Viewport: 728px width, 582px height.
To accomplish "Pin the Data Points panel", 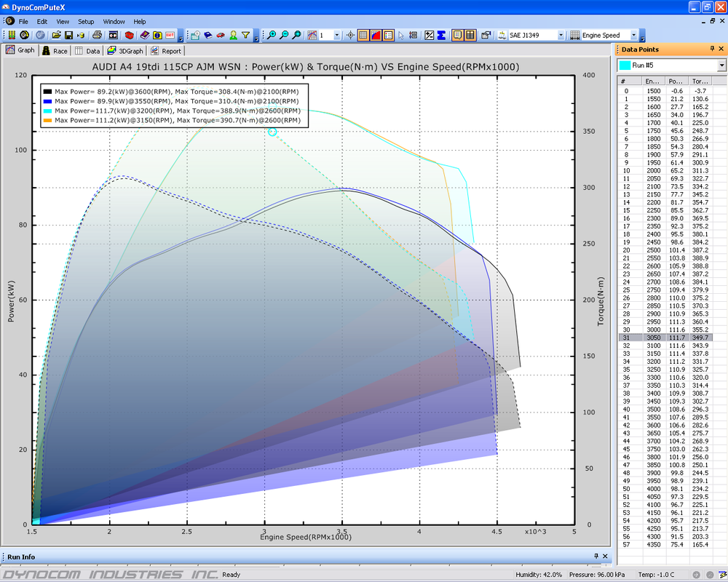I will click(712, 49).
